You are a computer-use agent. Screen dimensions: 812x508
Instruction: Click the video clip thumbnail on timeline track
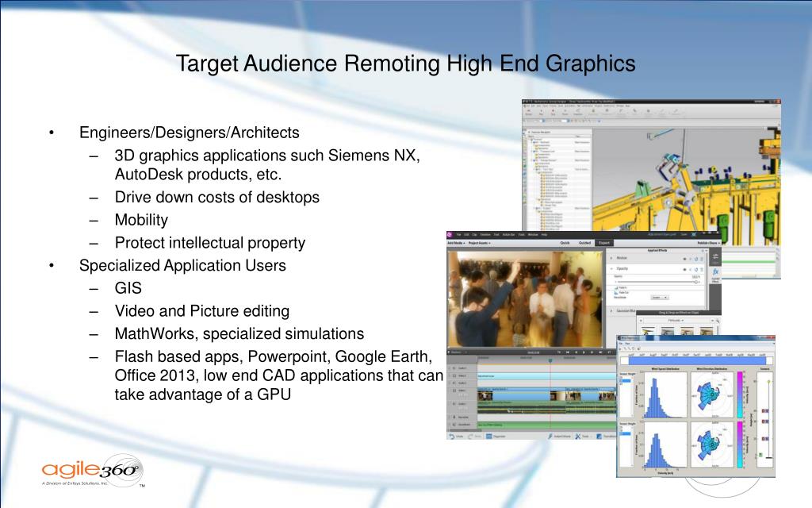pos(485,396)
